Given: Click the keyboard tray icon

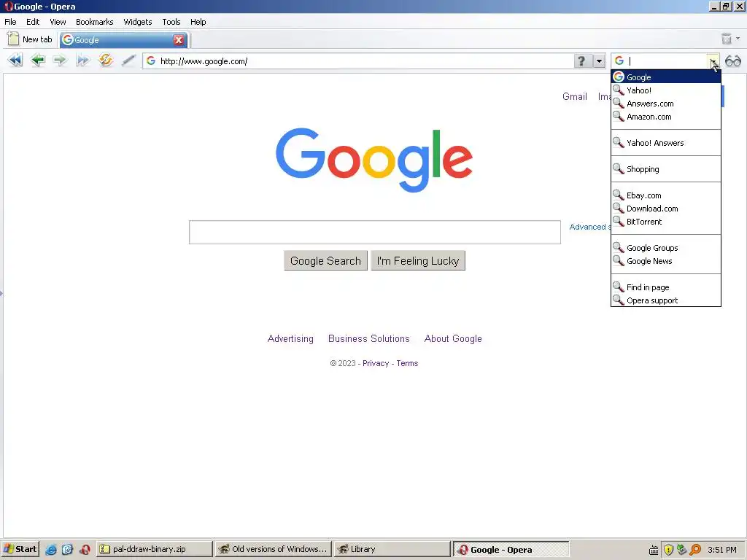Looking at the screenshot, I should (654, 550).
